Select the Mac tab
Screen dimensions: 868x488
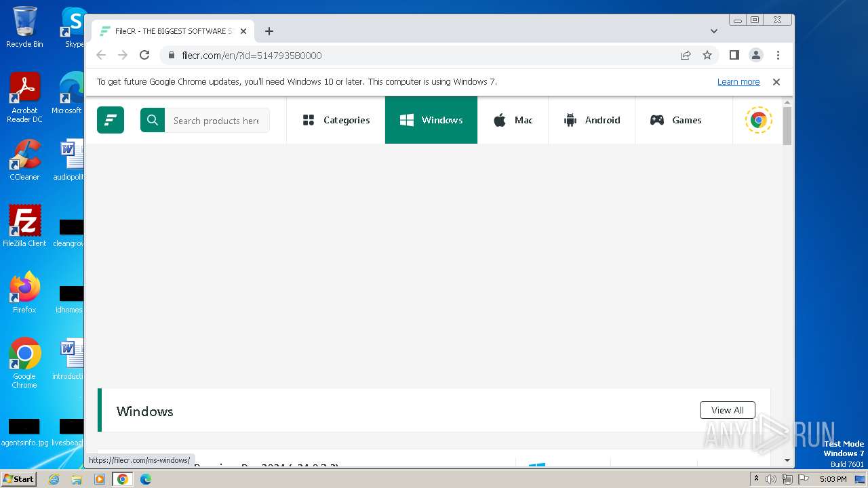513,120
